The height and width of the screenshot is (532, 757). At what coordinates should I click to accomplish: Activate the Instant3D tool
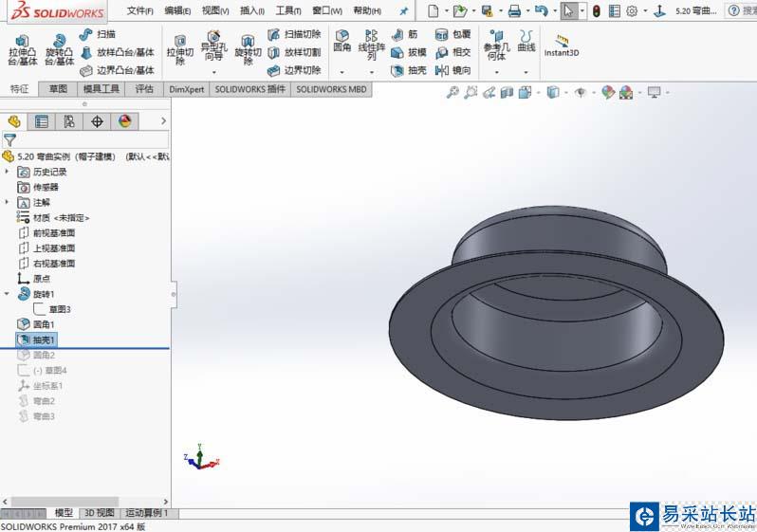coord(562,46)
